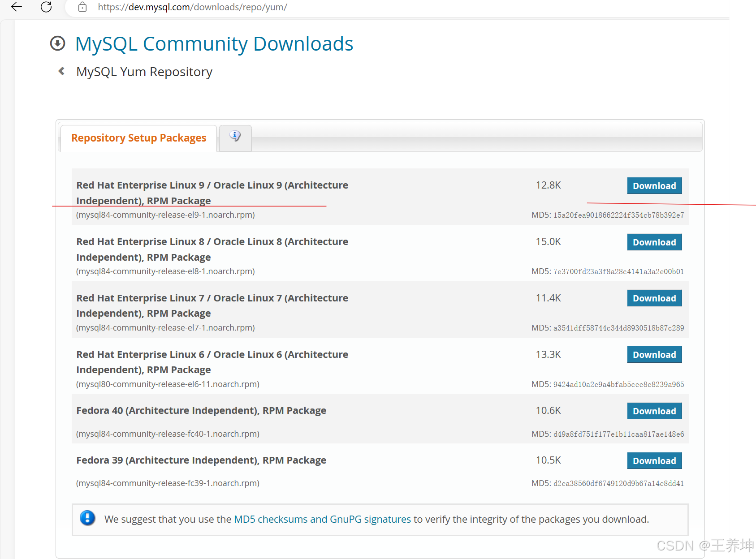756x559 pixels.
Task: Click the 12.8K file size
Action: click(548, 185)
